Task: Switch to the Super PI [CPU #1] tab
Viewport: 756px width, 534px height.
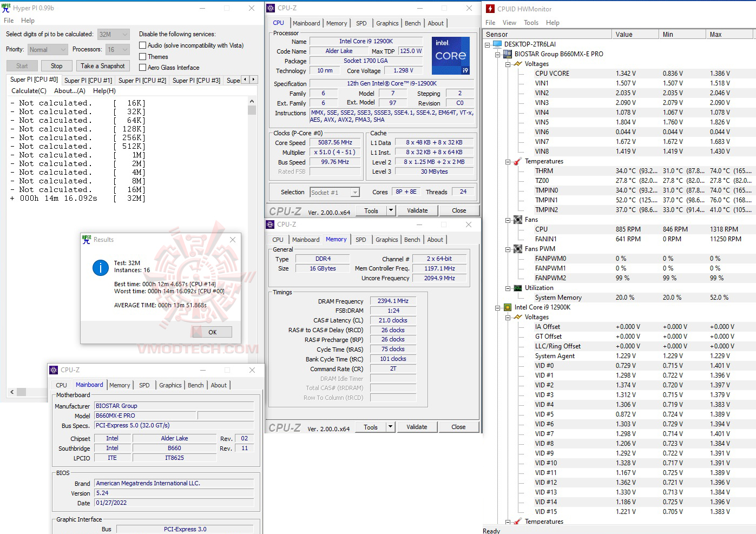Action: [x=88, y=81]
